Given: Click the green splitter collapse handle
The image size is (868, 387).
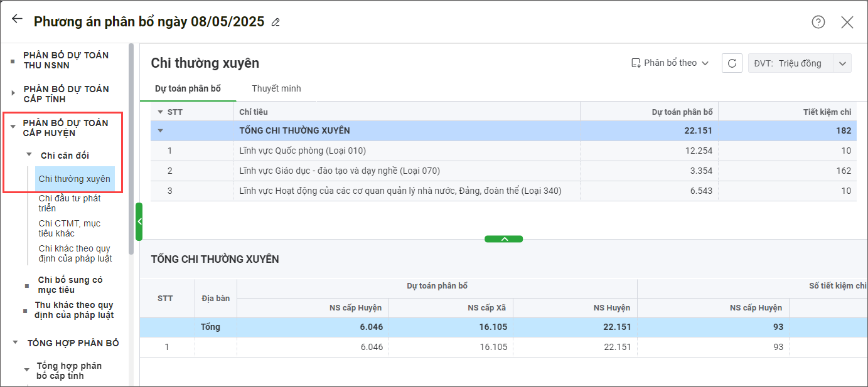Looking at the screenshot, I should click(503, 239).
